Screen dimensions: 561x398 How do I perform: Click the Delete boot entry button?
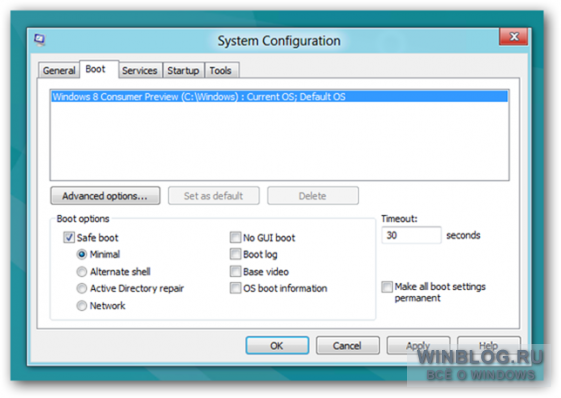pos(313,196)
